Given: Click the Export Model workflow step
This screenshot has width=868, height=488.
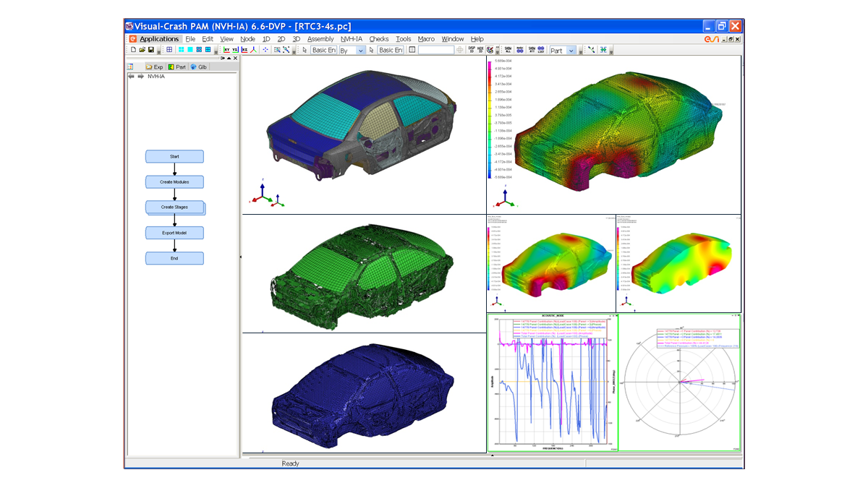Looking at the screenshot, I should coord(174,233).
